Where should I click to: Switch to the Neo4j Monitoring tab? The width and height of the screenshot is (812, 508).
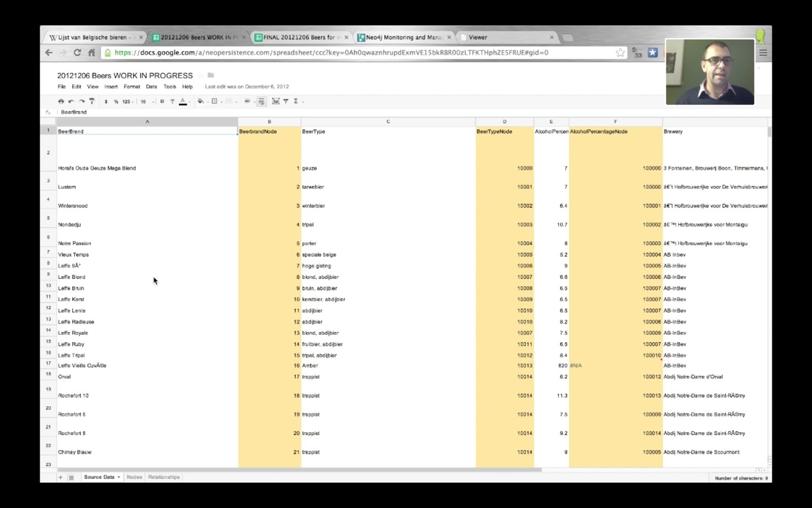(404, 38)
